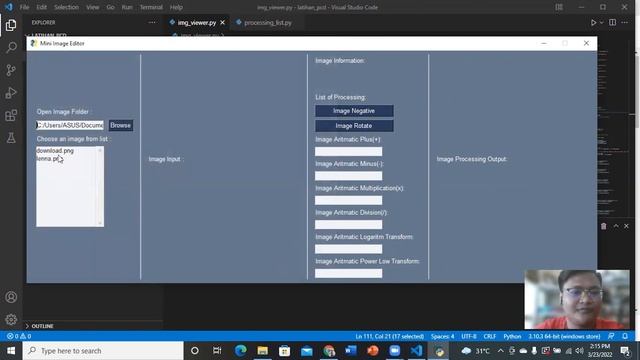
Task: Open Microsoft Word from the taskbar
Action: [351, 351]
